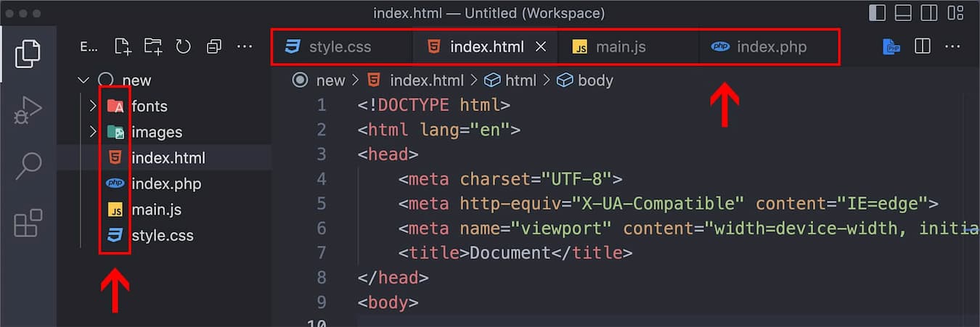Open index.php from the file tree
The image size is (980, 327).
pyautogui.click(x=166, y=184)
